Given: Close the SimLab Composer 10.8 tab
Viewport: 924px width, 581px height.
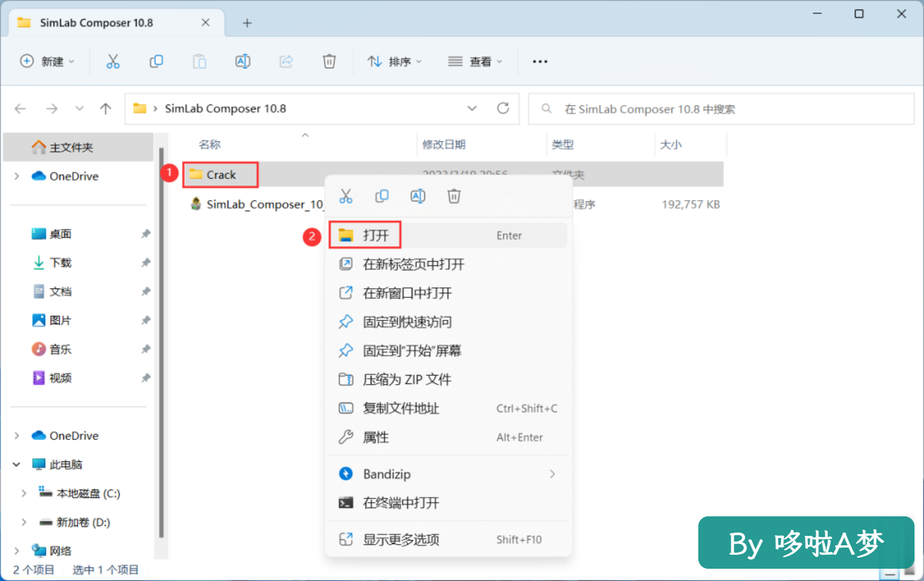Looking at the screenshot, I should pos(206,22).
